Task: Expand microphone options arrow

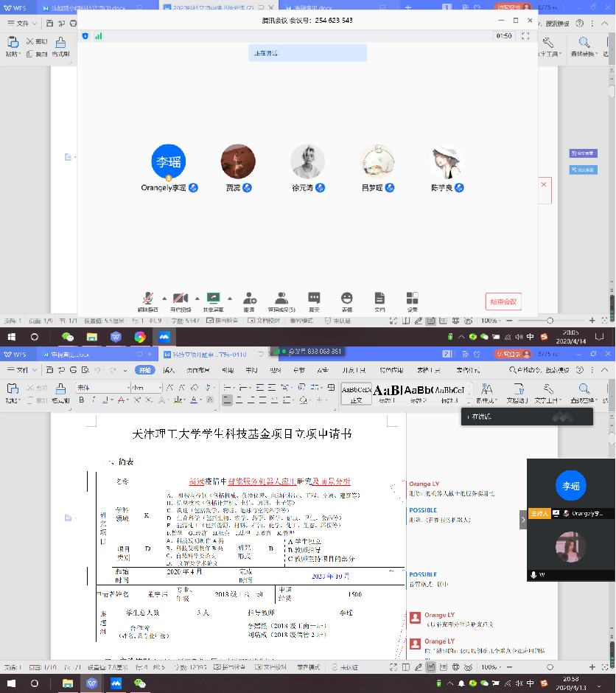Action: click(164, 299)
